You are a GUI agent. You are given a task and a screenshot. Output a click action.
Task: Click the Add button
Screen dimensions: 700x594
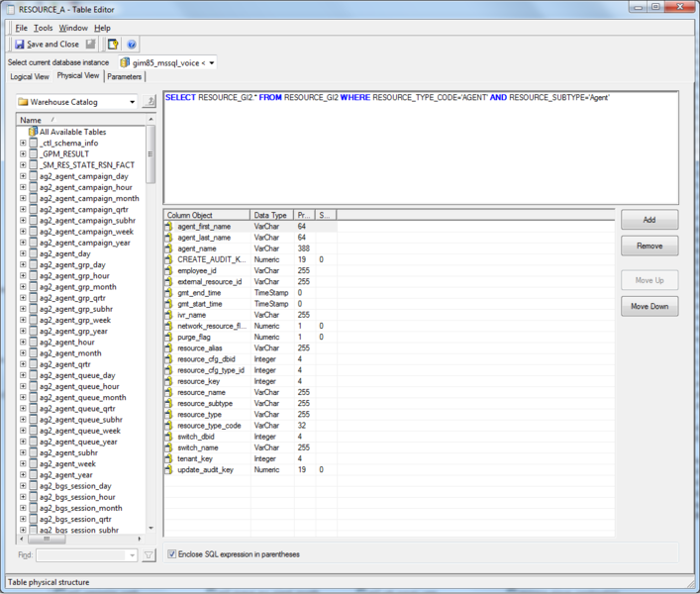pos(650,220)
